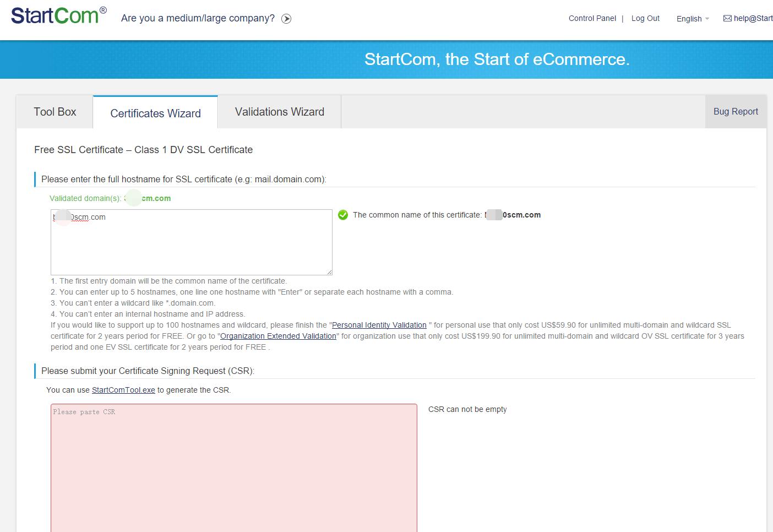This screenshot has height=532, width=773.
Task: Open the Personal Identity Validation link
Action: click(379, 325)
